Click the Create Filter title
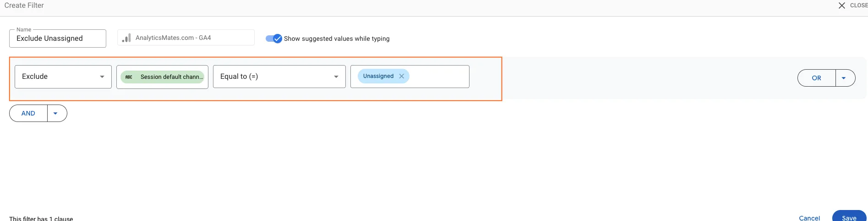868x221 pixels. (x=24, y=6)
